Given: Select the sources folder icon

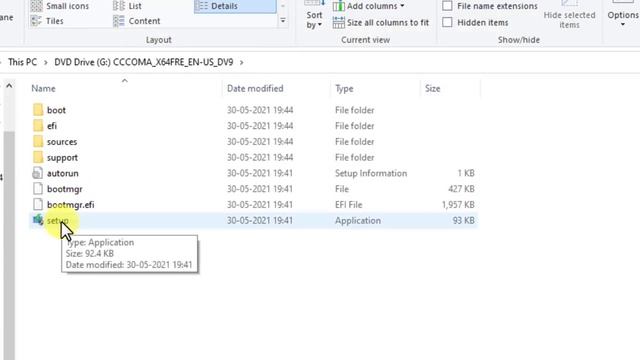Looking at the screenshot, I should pyautogui.click(x=38, y=142).
